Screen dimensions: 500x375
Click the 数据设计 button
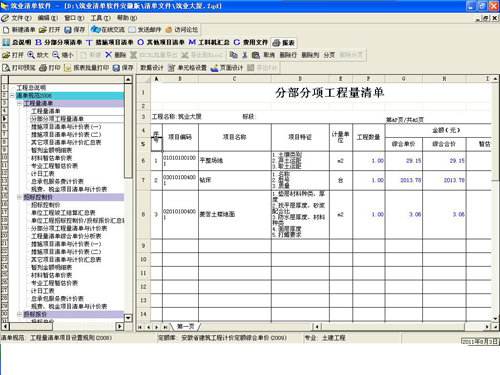point(152,68)
